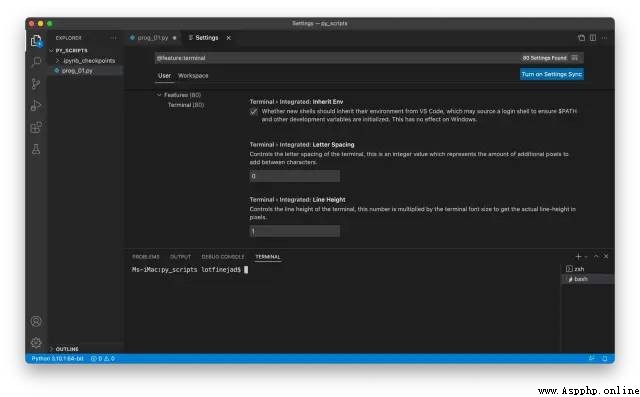Filter settings with the funnel icon
Viewport: 640px width, 397px height.
(x=575, y=58)
